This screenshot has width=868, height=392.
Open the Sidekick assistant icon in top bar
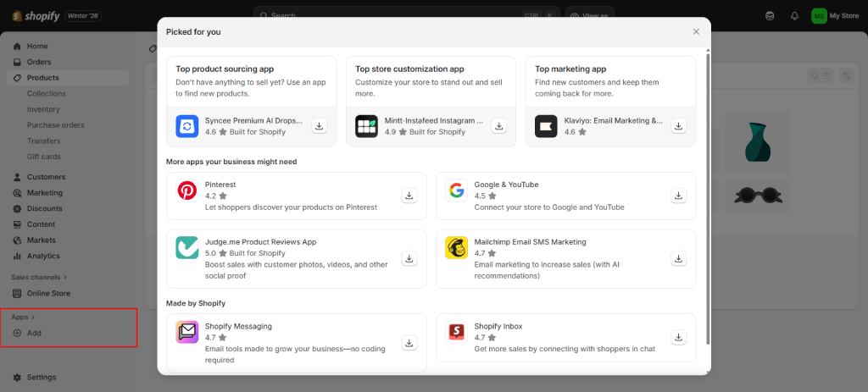pos(770,16)
